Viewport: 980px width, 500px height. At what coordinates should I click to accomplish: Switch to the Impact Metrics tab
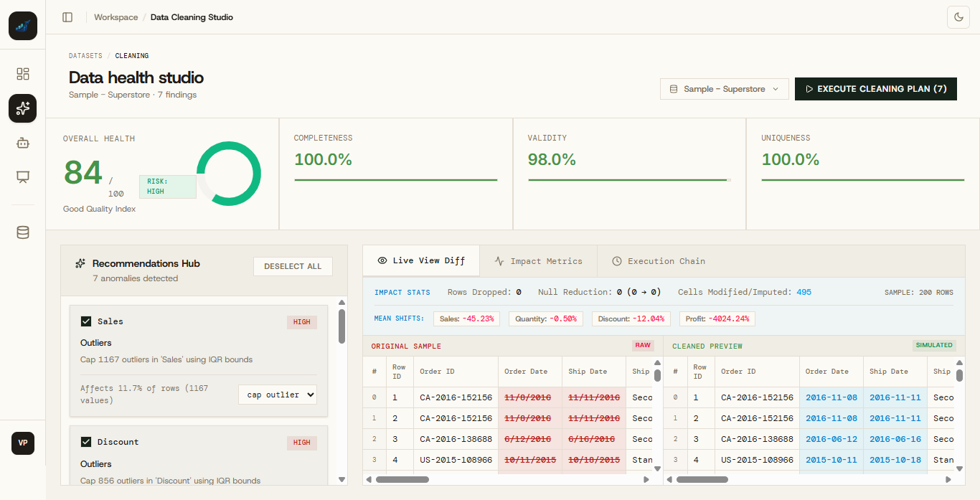tap(538, 261)
